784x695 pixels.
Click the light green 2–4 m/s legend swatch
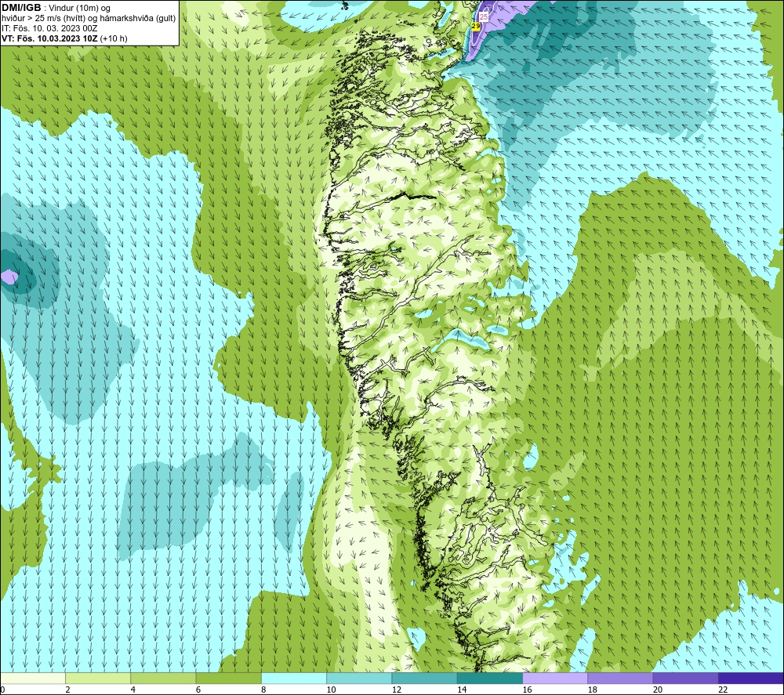pyautogui.click(x=98, y=678)
